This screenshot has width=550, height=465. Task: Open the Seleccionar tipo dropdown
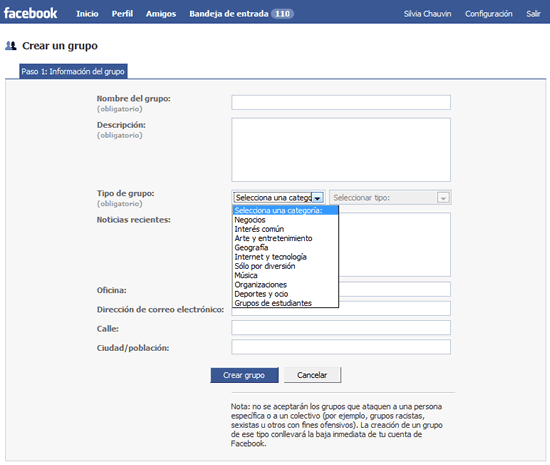pos(390,197)
